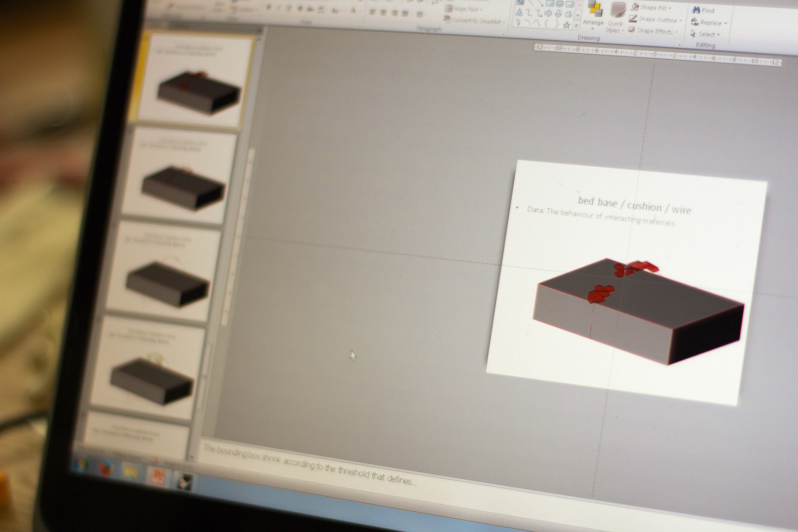Open the Arrange menu
Screen dimensions: 798x532
[593, 16]
